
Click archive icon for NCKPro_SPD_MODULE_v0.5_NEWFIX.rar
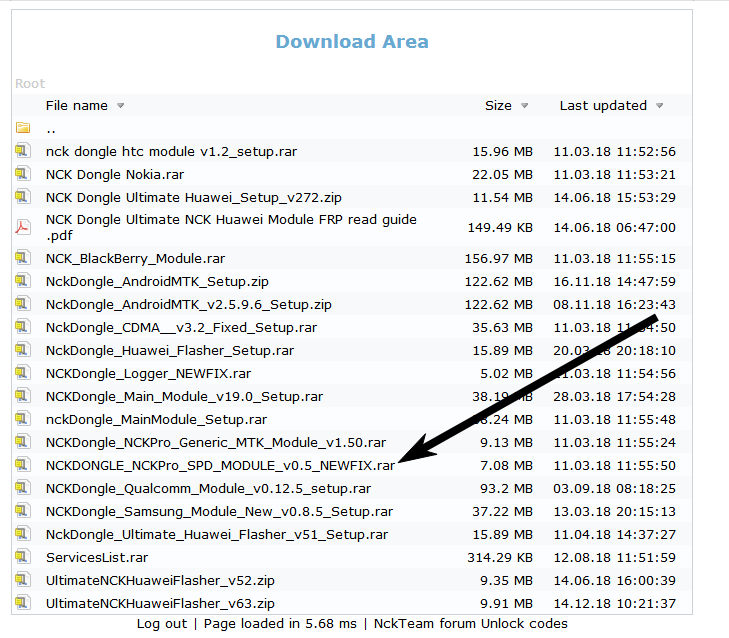click(x=23, y=465)
